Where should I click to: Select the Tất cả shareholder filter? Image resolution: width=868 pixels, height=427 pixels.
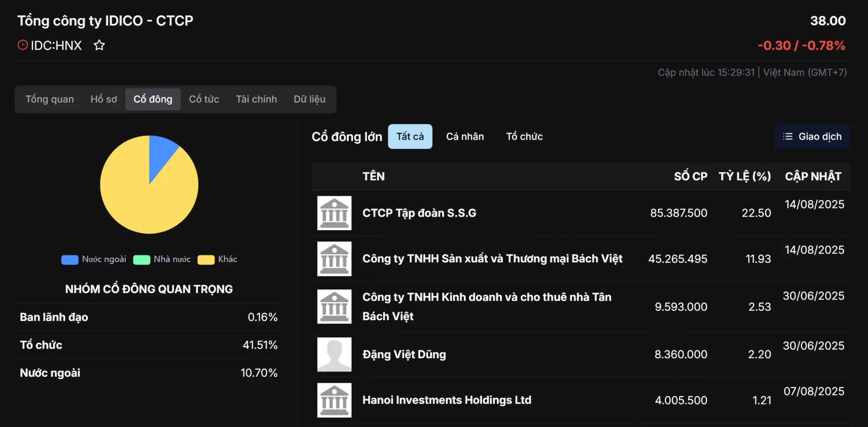(x=410, y=137)
